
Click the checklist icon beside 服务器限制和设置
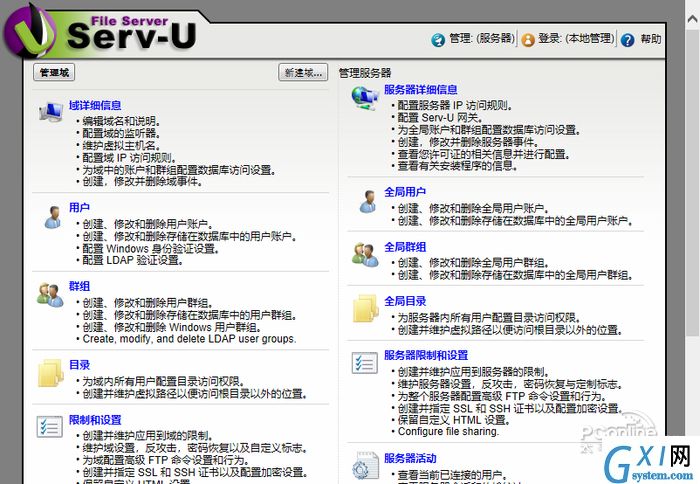(364, 363)
